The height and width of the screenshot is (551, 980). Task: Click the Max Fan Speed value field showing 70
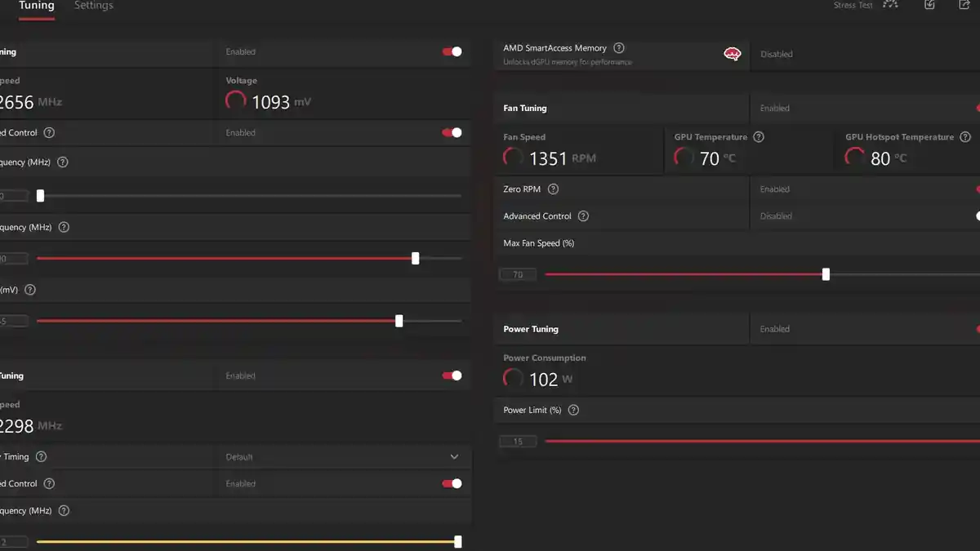tap(518, 275)
